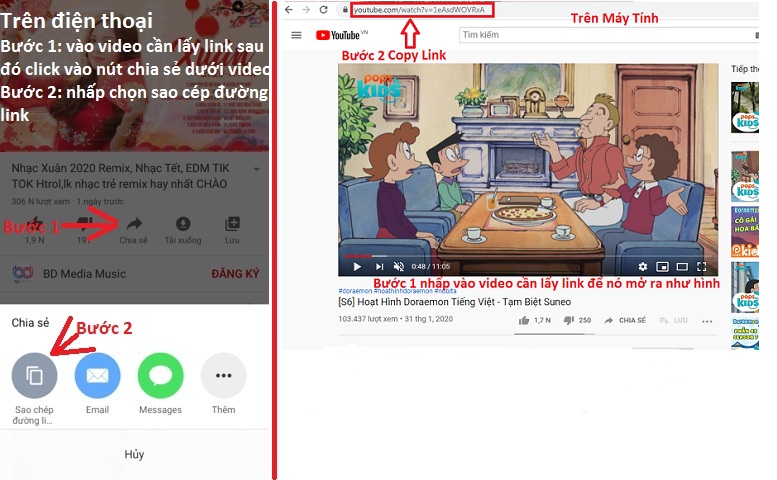Reload the YouTube page

pyautogui.click(x=323, y=9)
